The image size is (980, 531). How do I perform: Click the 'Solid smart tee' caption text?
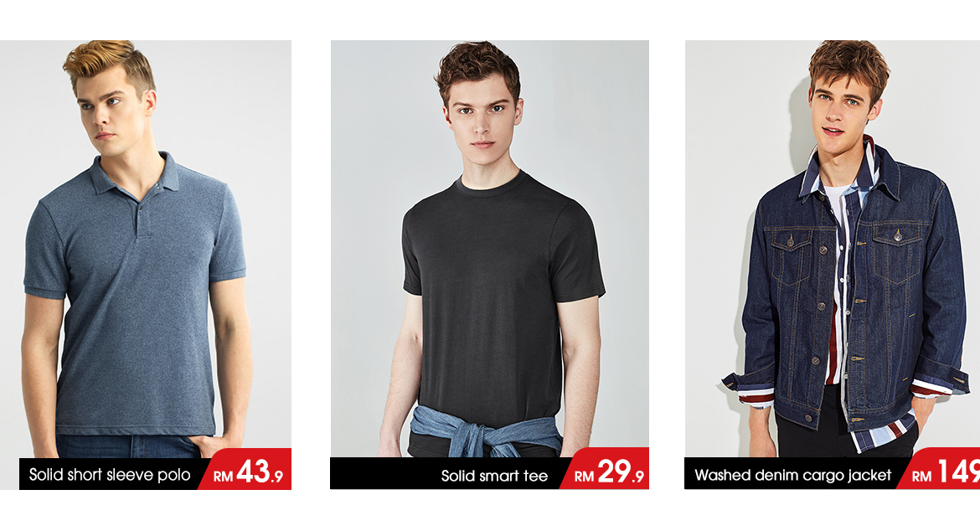click(494, 476)
